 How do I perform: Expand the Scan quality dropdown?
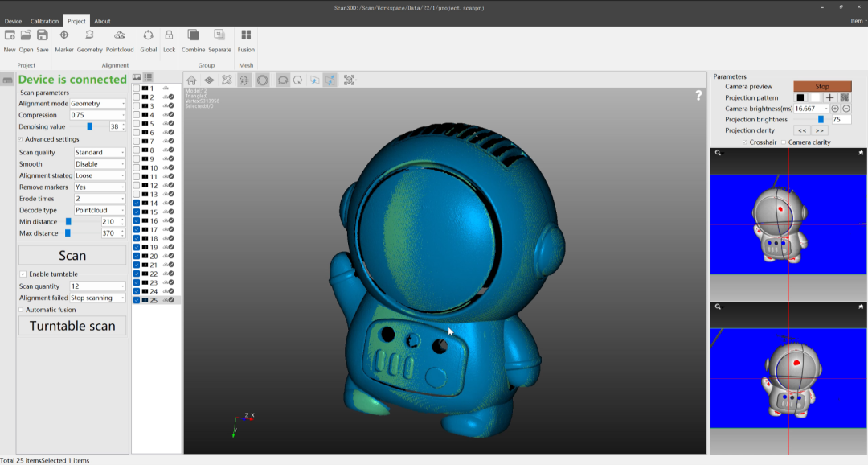coord(100,152)
